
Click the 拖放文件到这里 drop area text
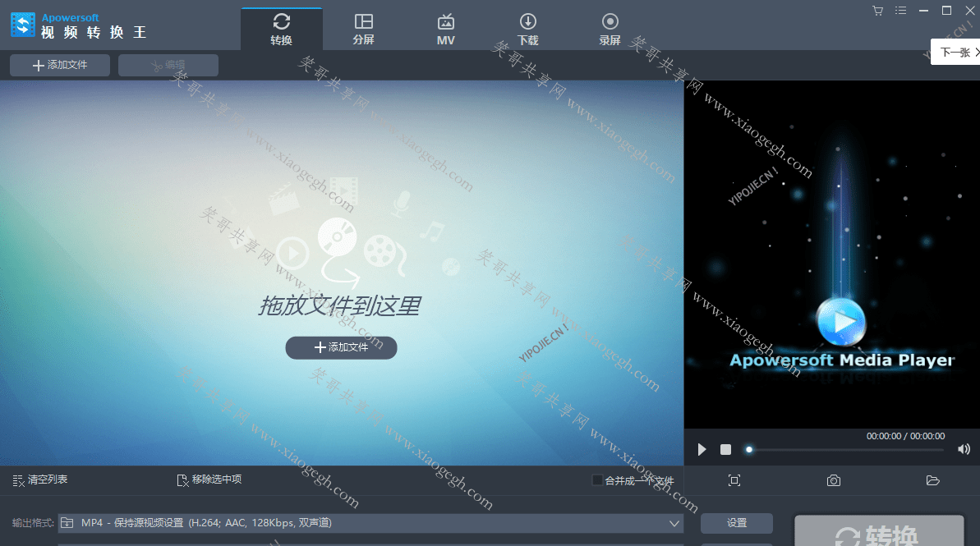click(340, 305)
